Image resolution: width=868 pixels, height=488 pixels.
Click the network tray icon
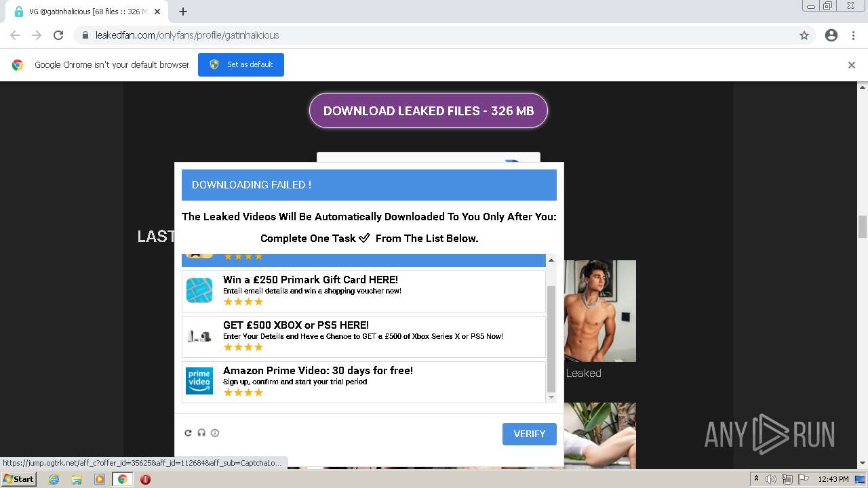[787, 479]
